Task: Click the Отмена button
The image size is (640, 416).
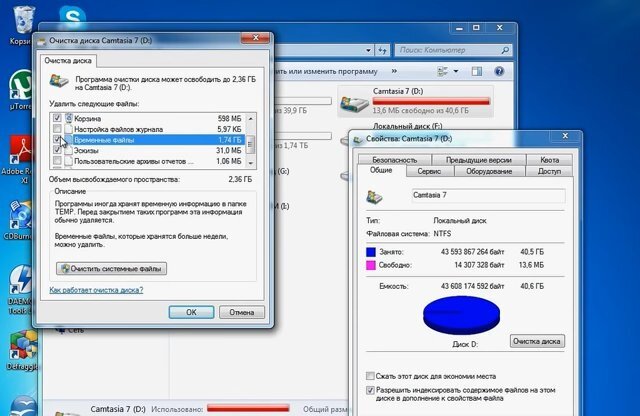Action: 242,312
